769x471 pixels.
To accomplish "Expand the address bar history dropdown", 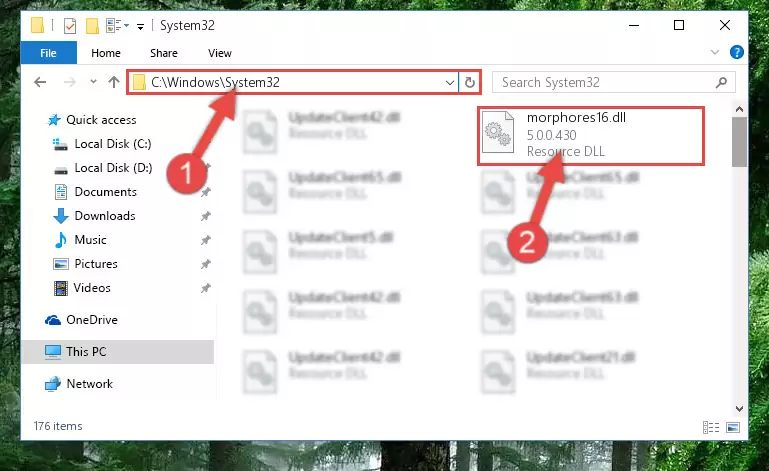I will coord(449,82).
